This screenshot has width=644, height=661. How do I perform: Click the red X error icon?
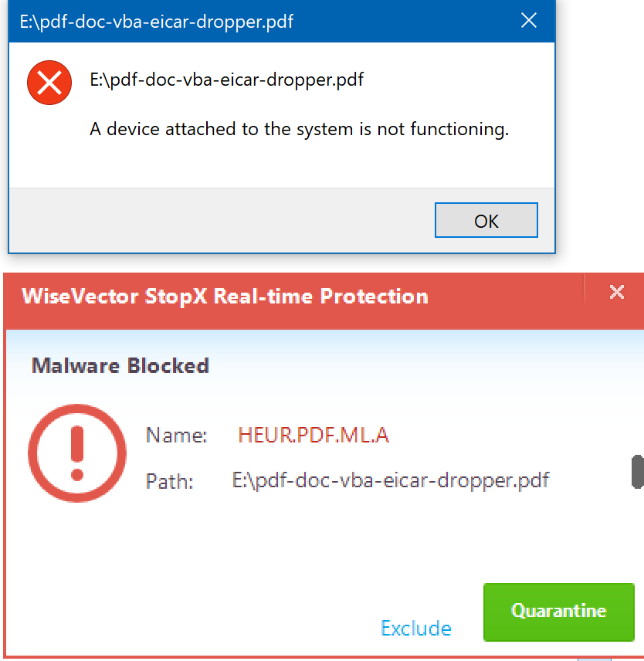[x=49, y=82]
